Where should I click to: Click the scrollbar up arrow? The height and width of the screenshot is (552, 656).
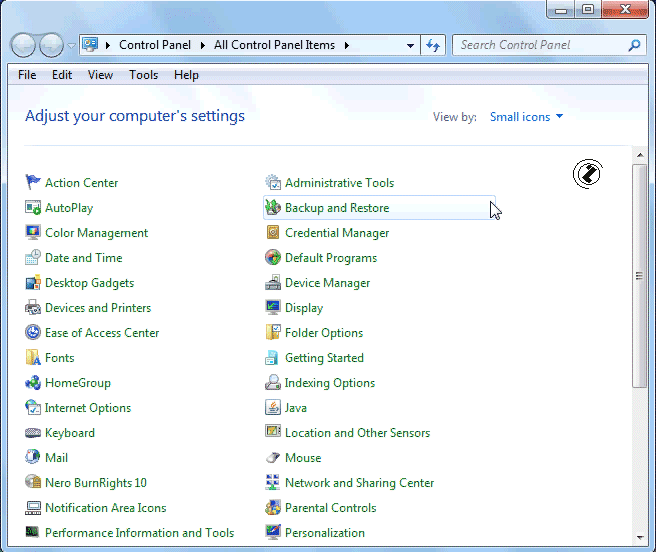click(640, 155)
